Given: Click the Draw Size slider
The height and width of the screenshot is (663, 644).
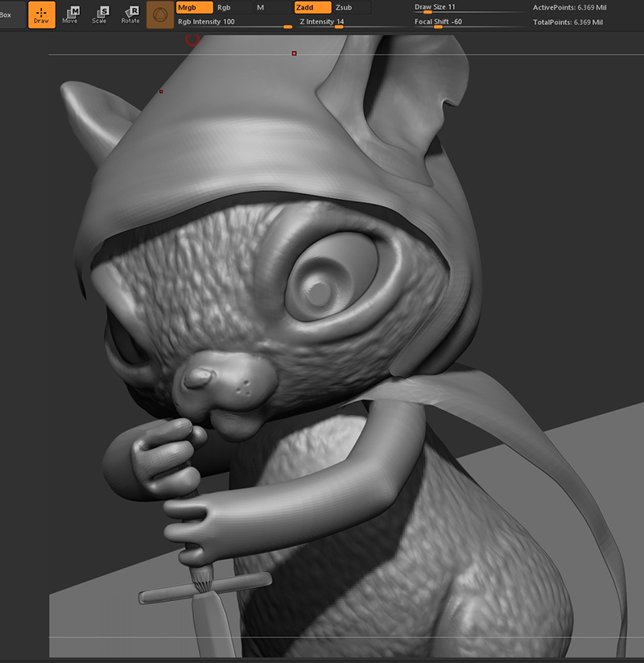Looking at the screenshot, I should [x=468, y=7].
